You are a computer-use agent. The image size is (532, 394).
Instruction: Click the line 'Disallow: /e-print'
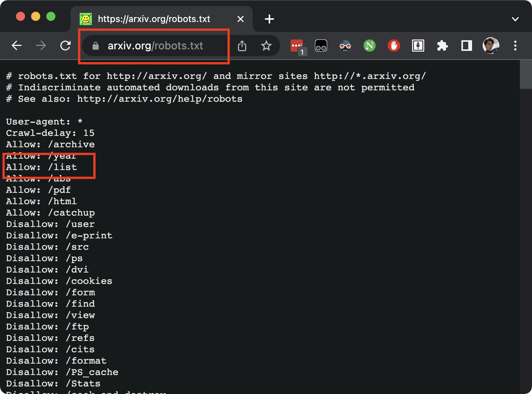59,236
